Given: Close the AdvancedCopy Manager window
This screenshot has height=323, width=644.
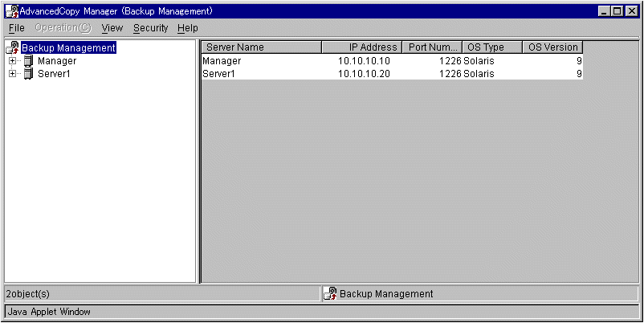Looking at the screenshot, I should 632,12.
